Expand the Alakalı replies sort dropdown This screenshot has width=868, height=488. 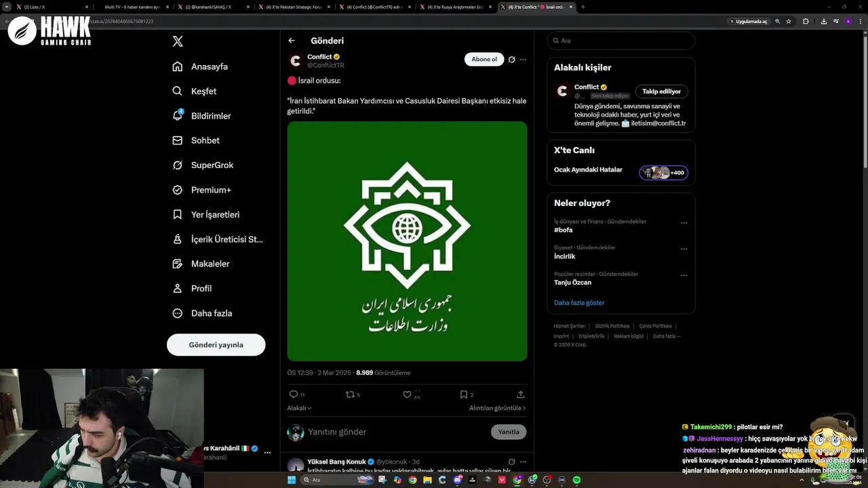299,408
